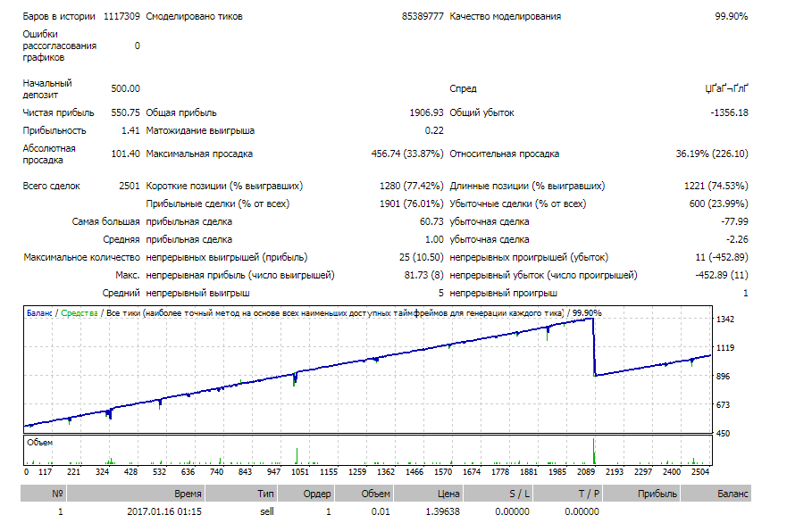The image size is (812, 515).
Task: Click the 'Объем' label in volume chart
Action: click(40, 443)
